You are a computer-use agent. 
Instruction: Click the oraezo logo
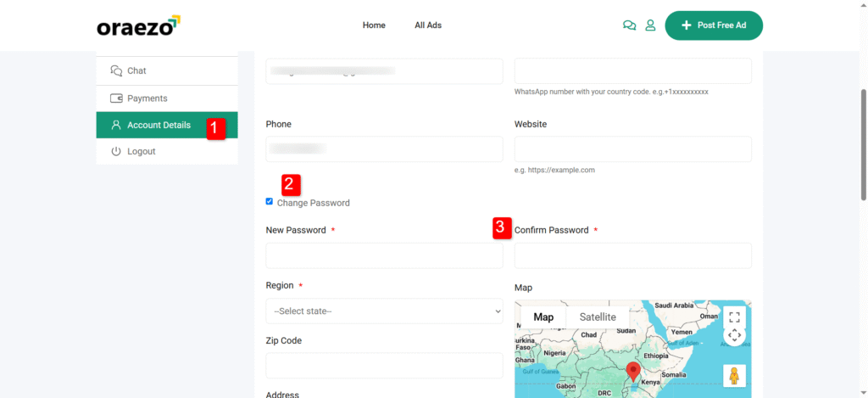(x=138, y=25)
